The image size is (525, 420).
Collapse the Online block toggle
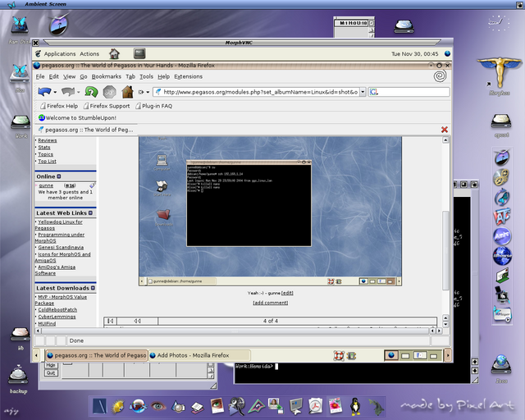[59, 176]
